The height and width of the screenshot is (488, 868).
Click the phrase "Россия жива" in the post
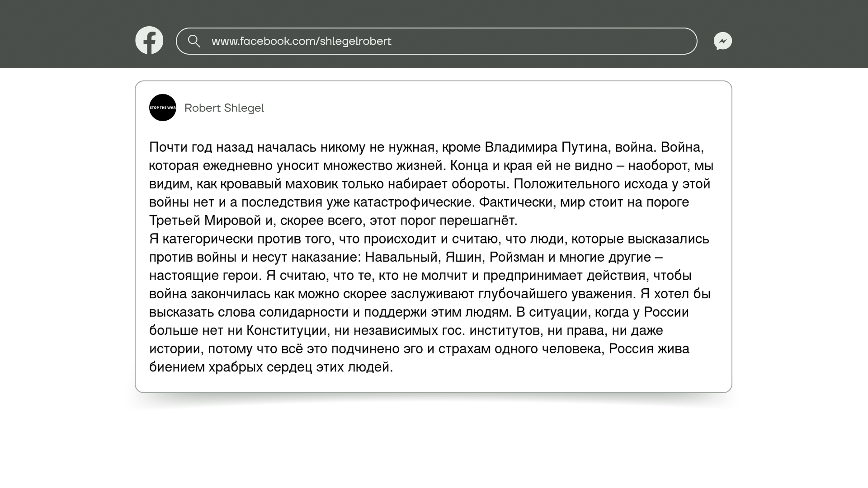[649, 349]
